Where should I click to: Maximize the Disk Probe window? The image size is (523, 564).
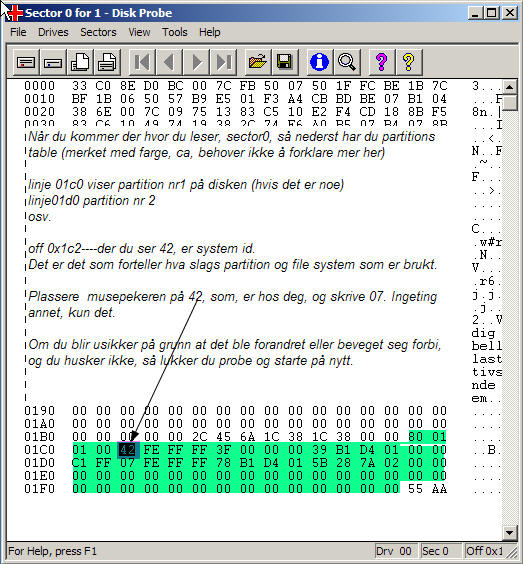(x=491, y=13)
